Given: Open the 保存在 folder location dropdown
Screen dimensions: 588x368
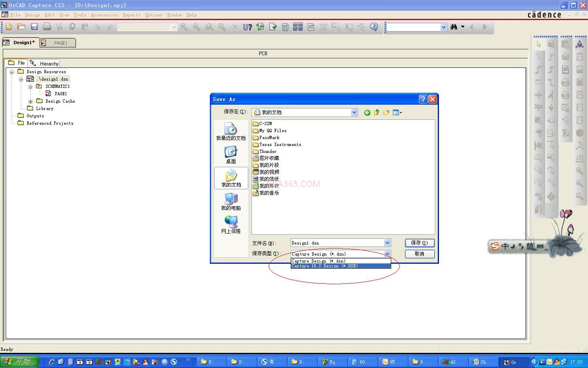Looking at the screenshot, I should pyautogui.click(x=354, y=112).
